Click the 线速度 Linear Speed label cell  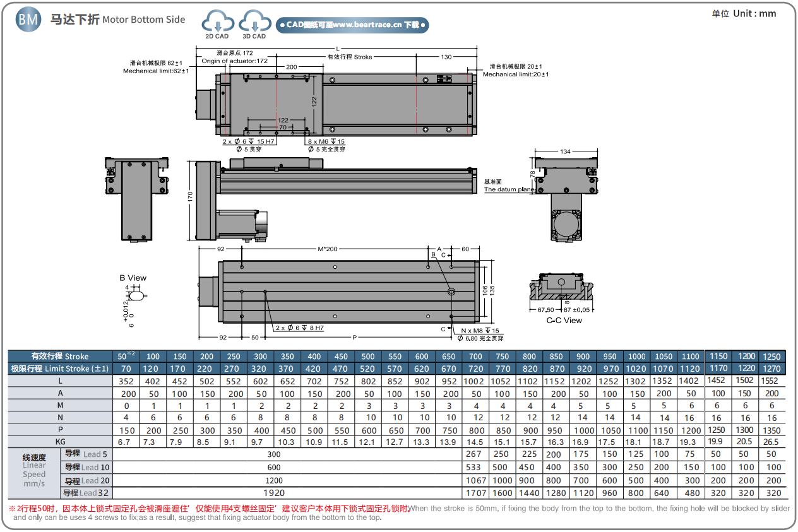[34, 470]
